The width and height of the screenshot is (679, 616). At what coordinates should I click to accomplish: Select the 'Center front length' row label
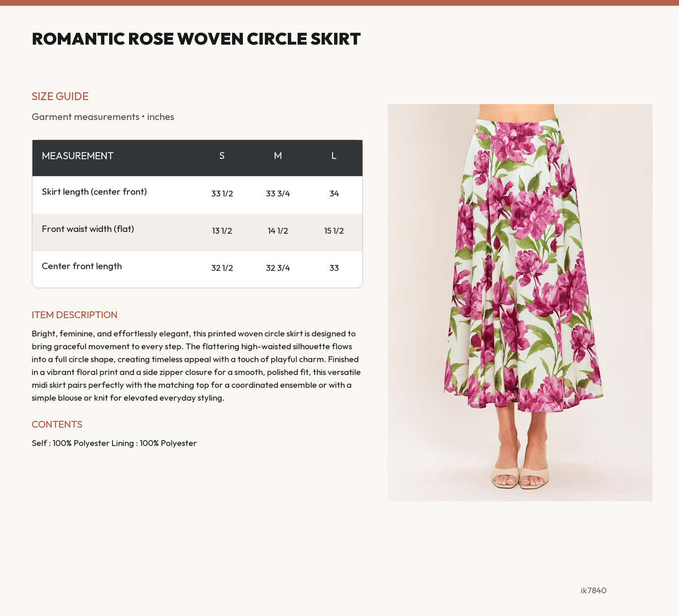82,266
